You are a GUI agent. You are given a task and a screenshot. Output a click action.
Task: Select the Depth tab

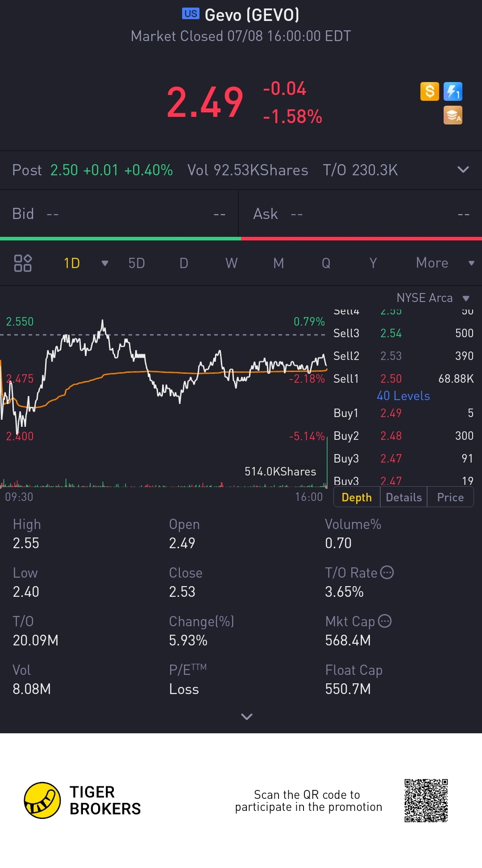click(357, 497)
